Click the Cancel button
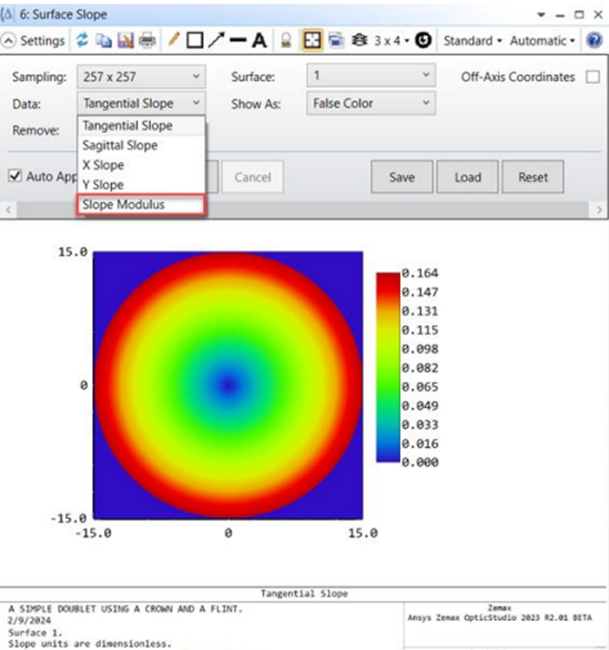 click(252, 177)
